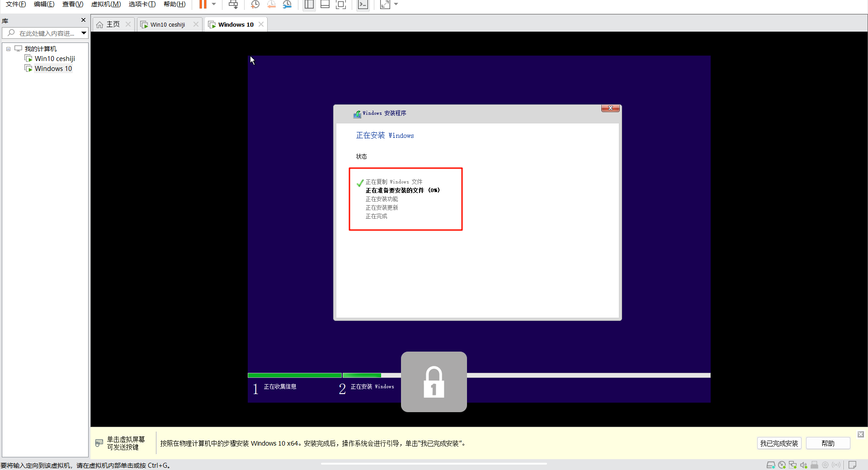Click the 我已完成安装 button
This screenshot has height=470, width=868.
779,443
